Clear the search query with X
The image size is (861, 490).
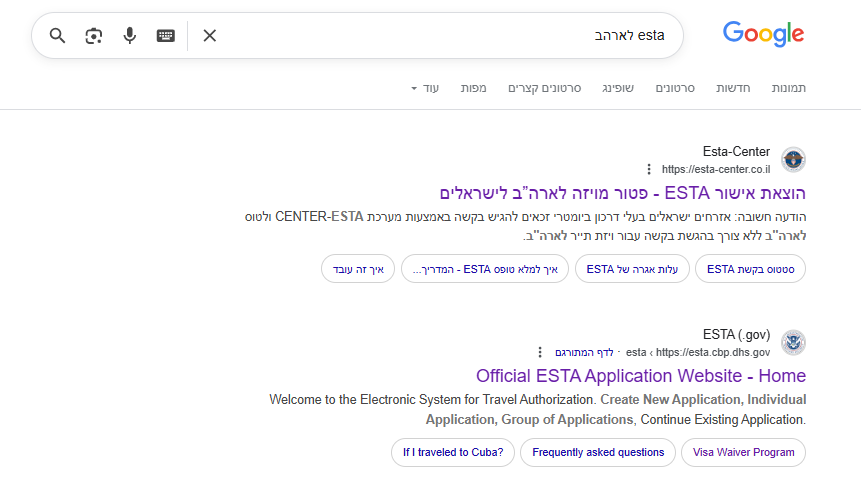[210, 36]
